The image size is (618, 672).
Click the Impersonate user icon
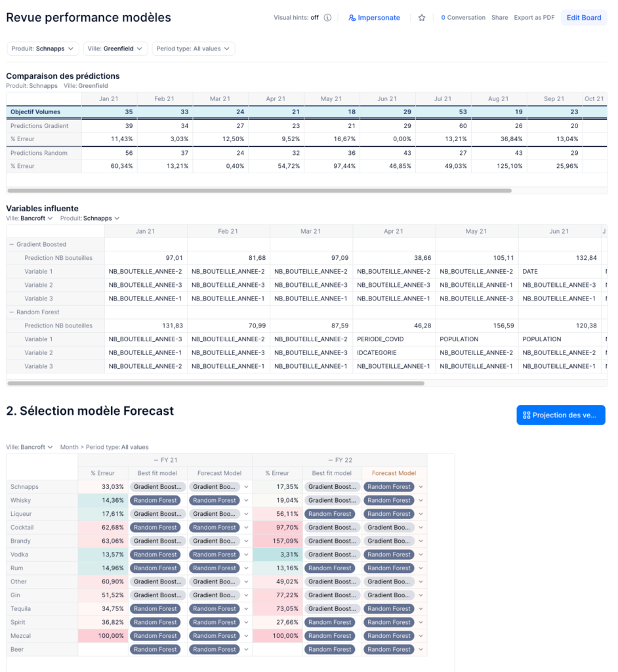(352, 18)
